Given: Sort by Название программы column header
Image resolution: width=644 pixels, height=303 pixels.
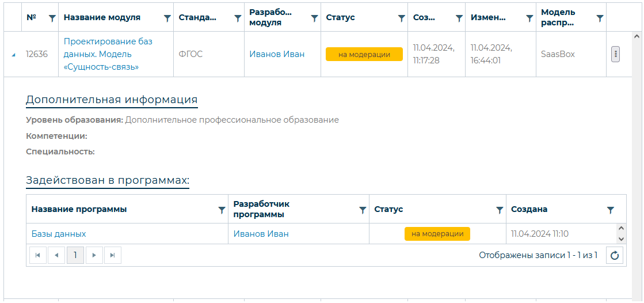Looking at the screenshot, I should pyautogui.click(x=79, y=209).
